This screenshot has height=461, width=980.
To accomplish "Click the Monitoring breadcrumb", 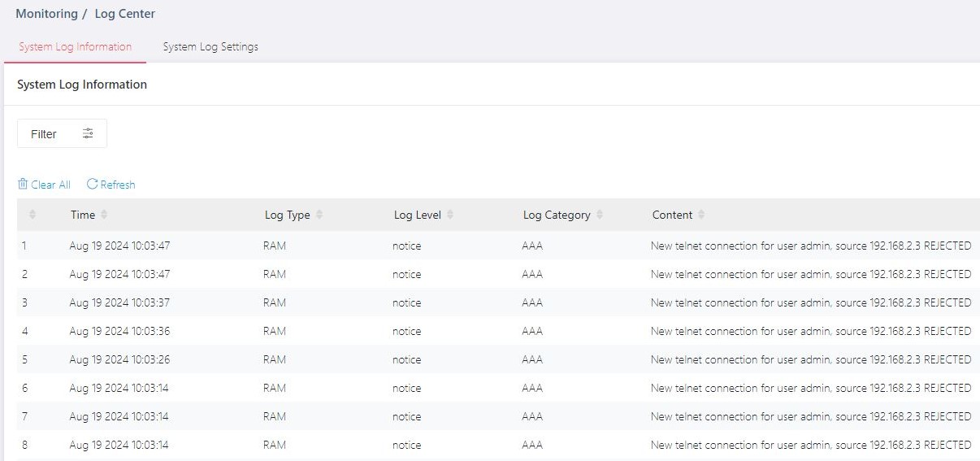I will (x=46, y=14).
